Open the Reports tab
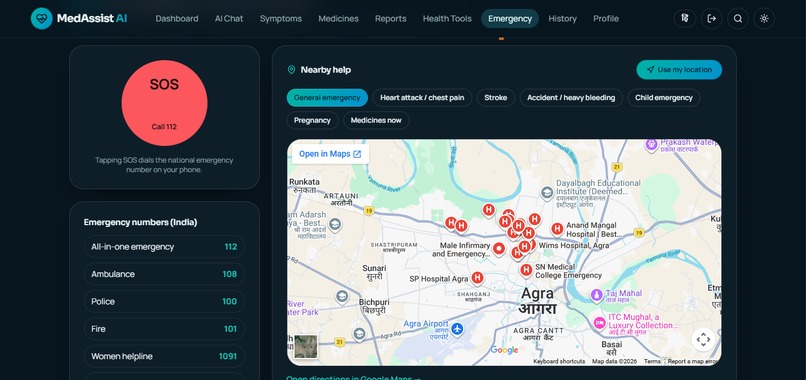The height and width of the screenshot is (380, 806). 391,19
